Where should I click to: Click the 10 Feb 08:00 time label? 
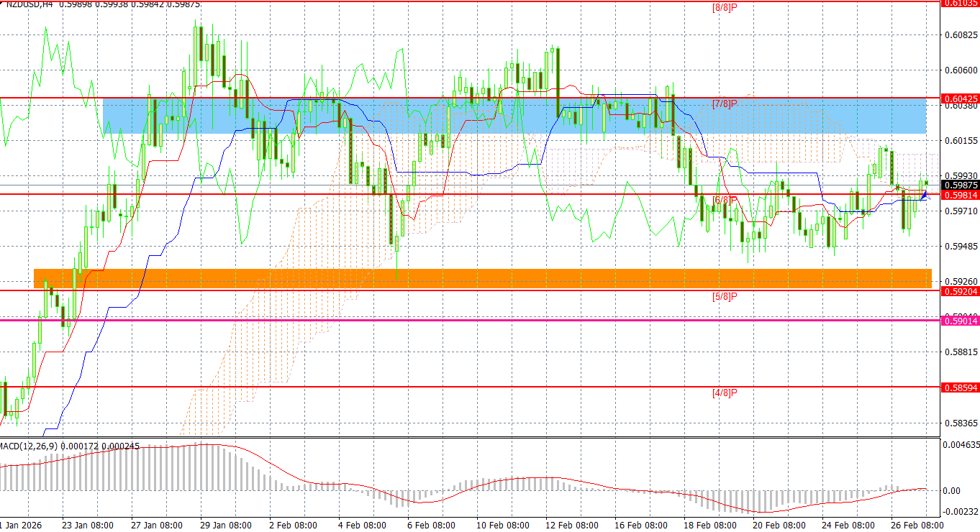(x=502, y=526)
